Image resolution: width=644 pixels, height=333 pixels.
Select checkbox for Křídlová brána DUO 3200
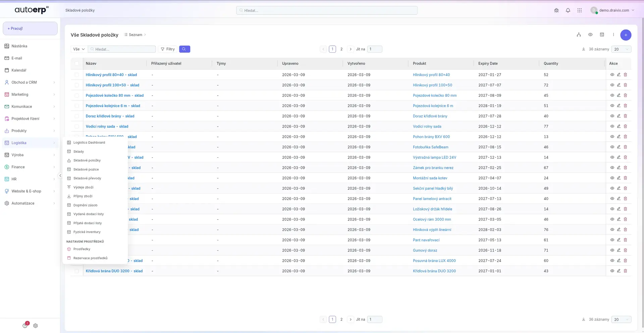point(77,271)
